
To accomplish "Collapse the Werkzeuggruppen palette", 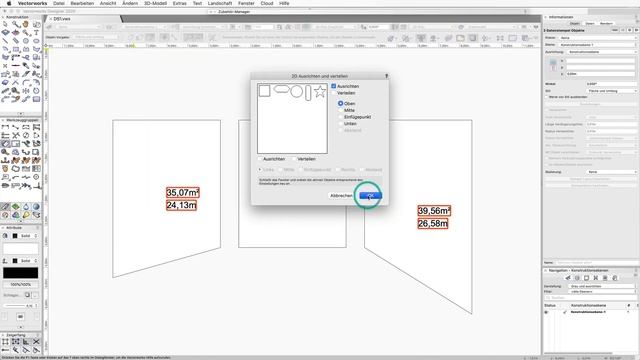I will pos(3,120).
